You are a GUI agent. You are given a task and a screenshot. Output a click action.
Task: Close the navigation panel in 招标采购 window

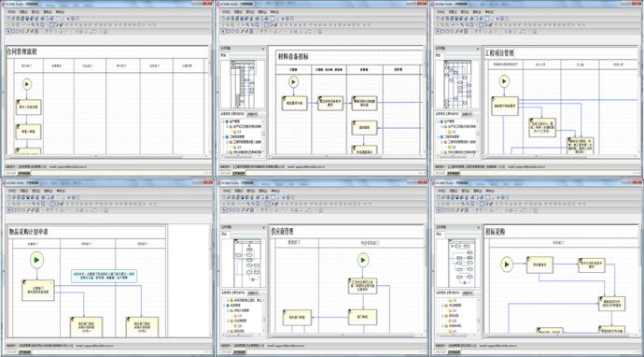478,227
